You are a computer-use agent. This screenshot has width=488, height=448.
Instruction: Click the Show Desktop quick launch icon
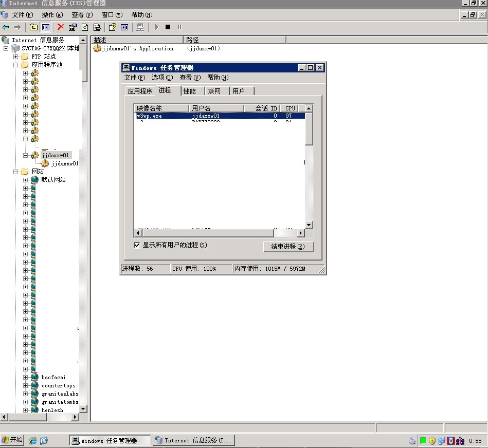pyautogui.click(x=44, y=440)
